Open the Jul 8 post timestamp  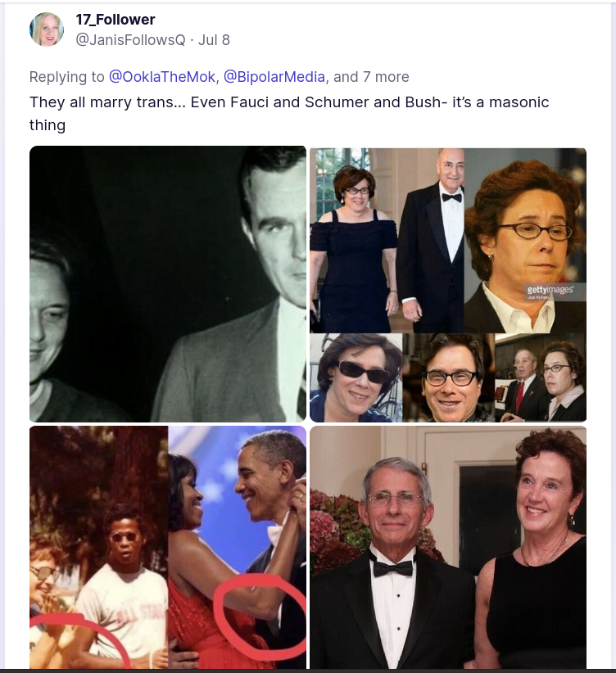click(x=214, y=40)
